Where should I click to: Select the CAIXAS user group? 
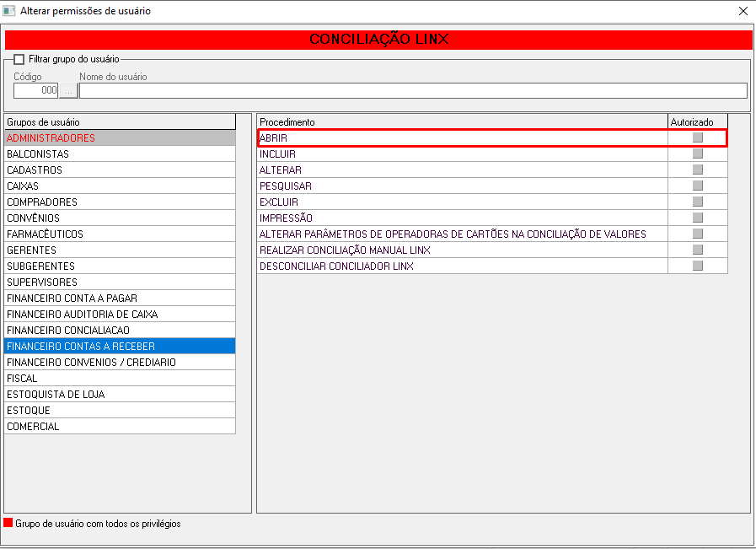120,186
